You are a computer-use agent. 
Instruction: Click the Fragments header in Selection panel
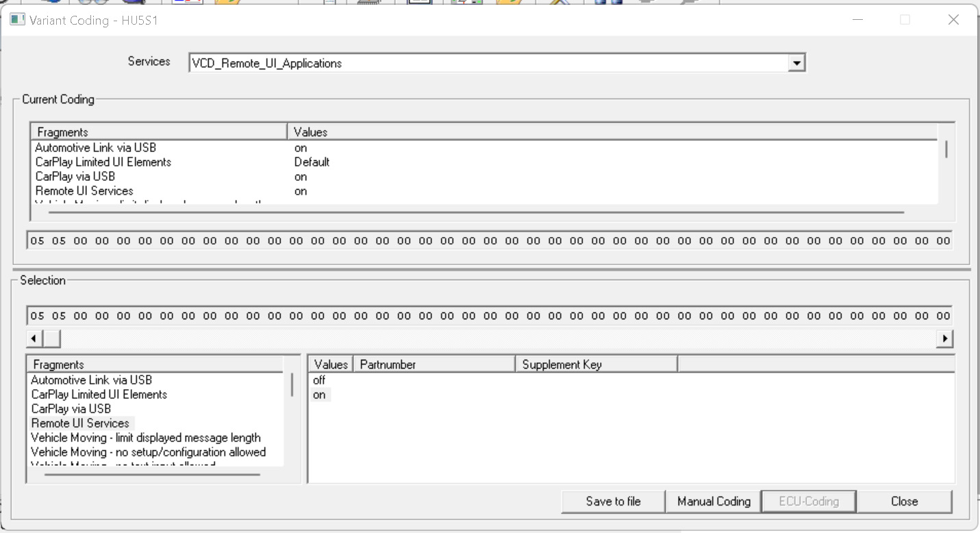tap(155, 364)
